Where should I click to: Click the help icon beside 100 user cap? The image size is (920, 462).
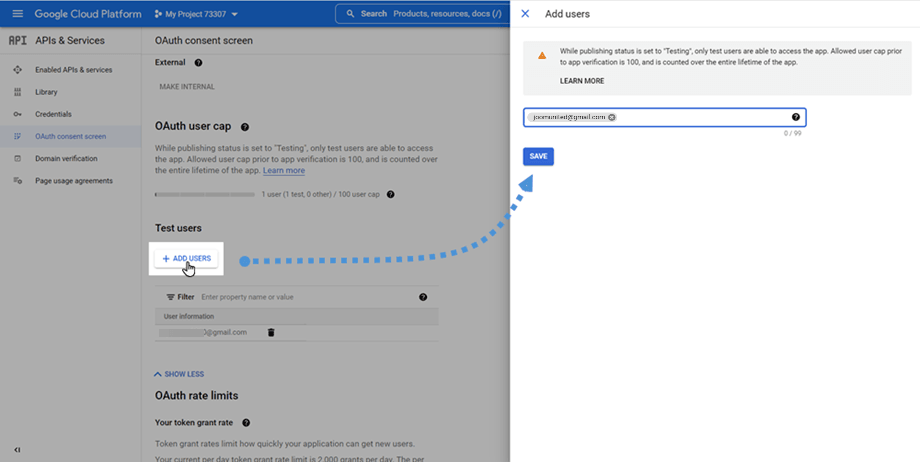click(x=391, y=194)
